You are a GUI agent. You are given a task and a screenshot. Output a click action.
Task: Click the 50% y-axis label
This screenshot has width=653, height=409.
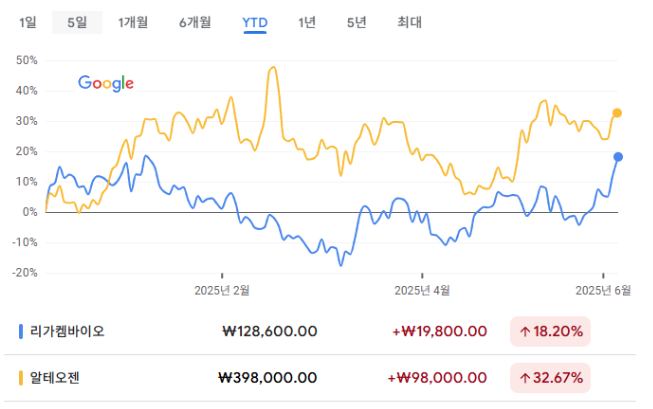(x=27, y=60)
